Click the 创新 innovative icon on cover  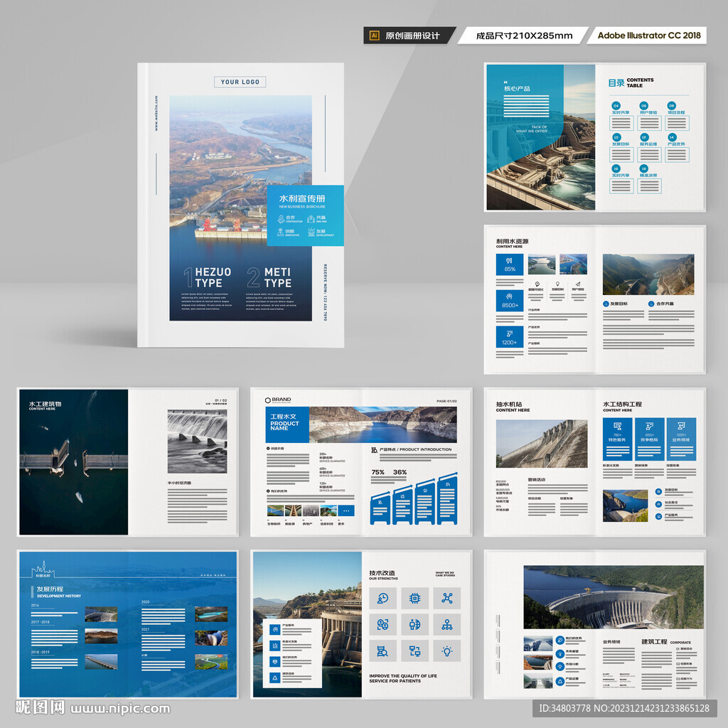point(281,232)
